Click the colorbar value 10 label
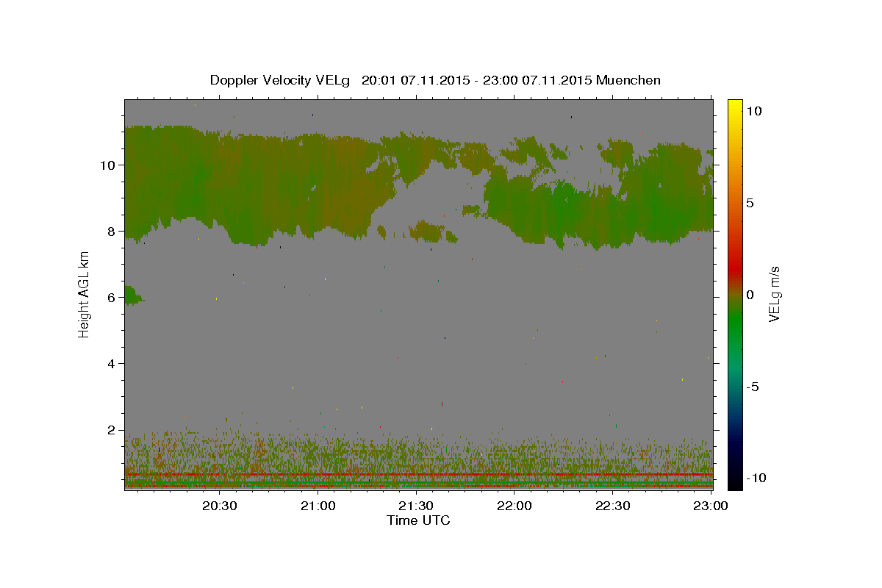Viewport: 882px width, 588px height. click(x=753, y=110)
